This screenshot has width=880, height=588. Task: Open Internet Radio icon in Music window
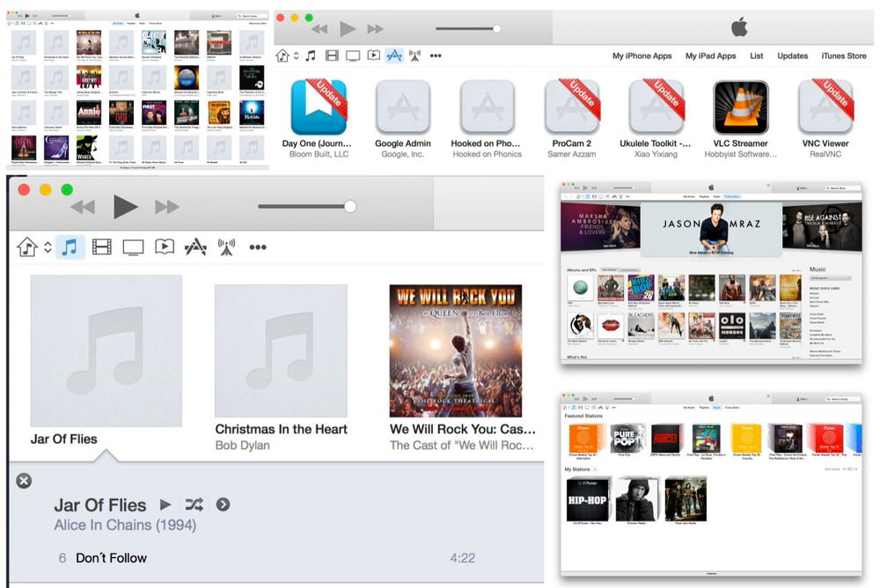(x=226, y=246)
